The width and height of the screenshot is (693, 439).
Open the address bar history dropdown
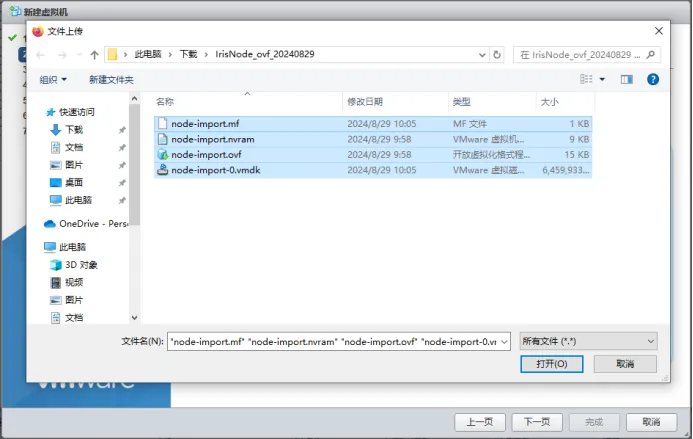482,55
